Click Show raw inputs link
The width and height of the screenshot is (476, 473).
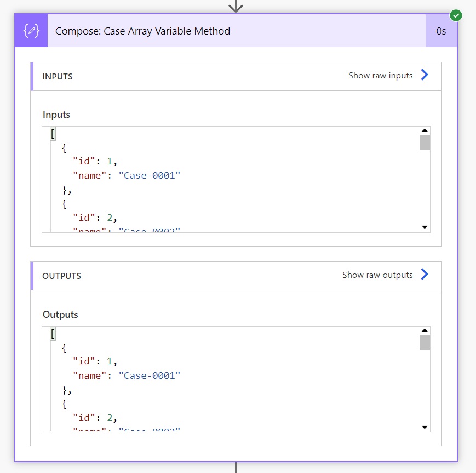click(x=380, y=75)
